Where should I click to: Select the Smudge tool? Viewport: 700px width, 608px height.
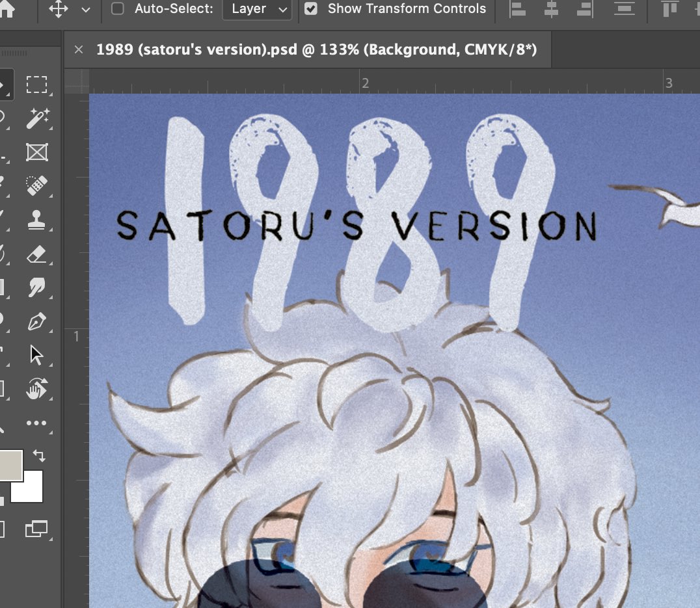(x=36, y=287)
